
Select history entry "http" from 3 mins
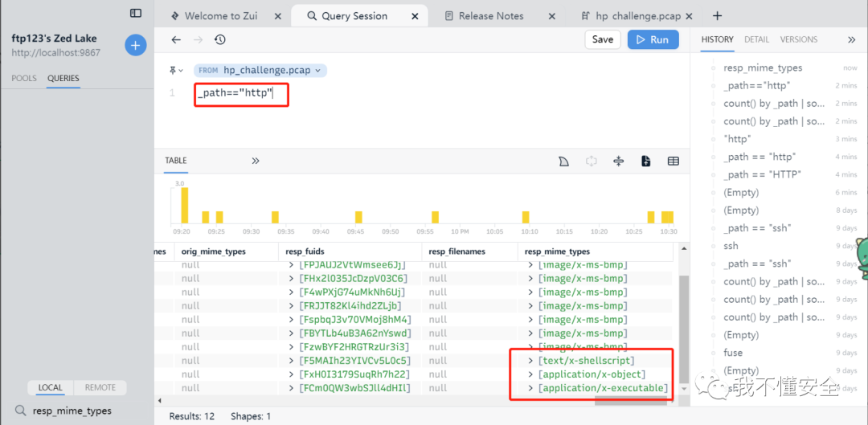click(737, 139)
